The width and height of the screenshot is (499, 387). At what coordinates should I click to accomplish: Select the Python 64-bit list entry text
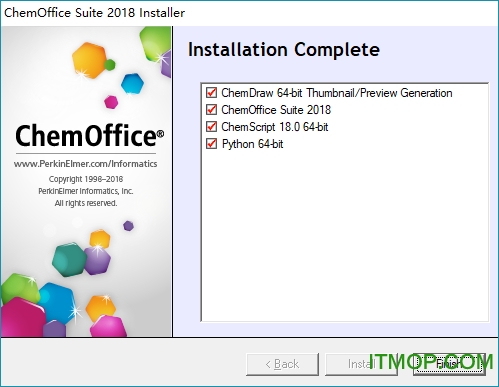[252, 144]
